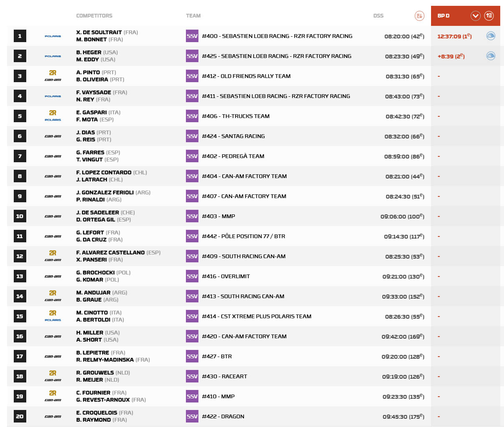Image resolution: width=504 pixels, height=430 pixels.
Task: Sort by the DSS column using its sort icon
Action: 419,16
